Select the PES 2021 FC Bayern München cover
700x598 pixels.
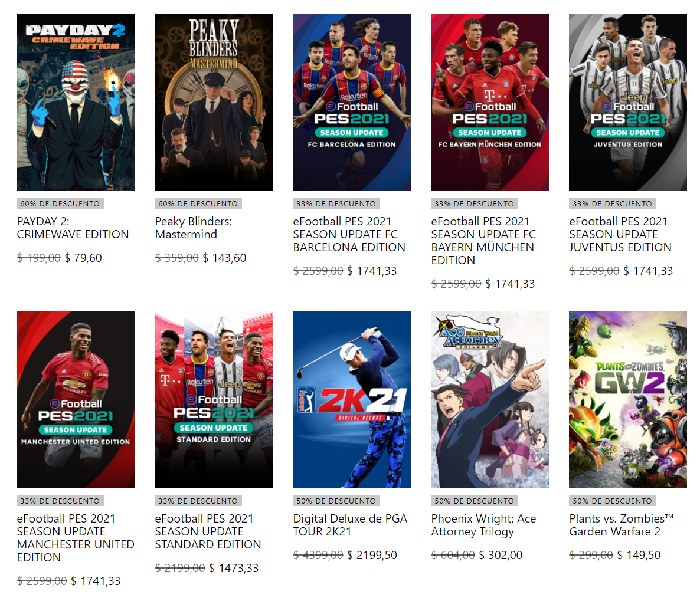[490, 103]
